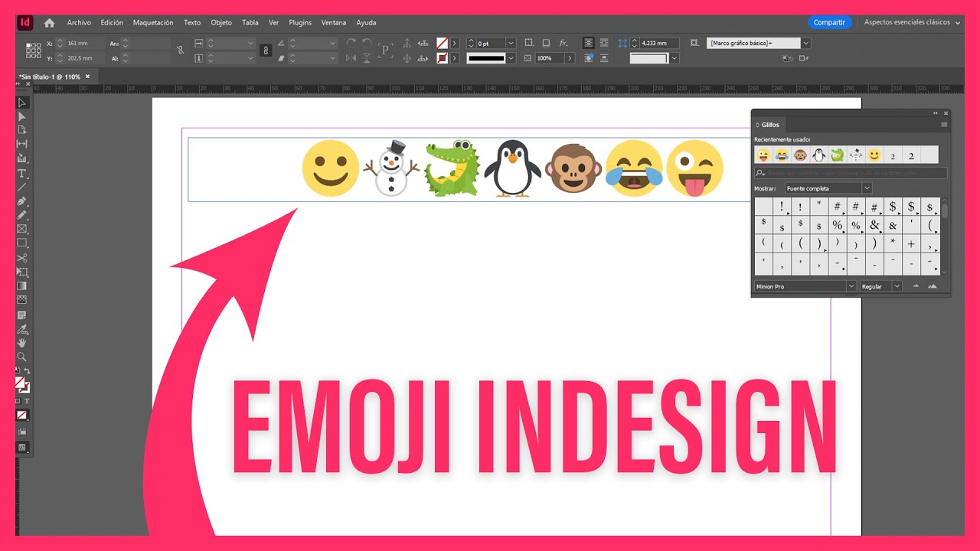980x551 pixels.
Task: Select the Gradient Swatch tool
Action: pyautogui.click(x=22, y=285)
